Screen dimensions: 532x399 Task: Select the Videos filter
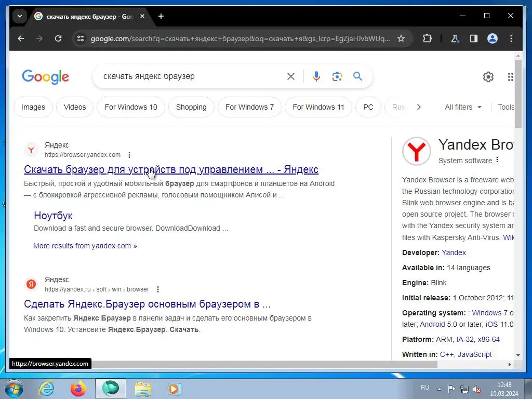click(x=75, y=107)
